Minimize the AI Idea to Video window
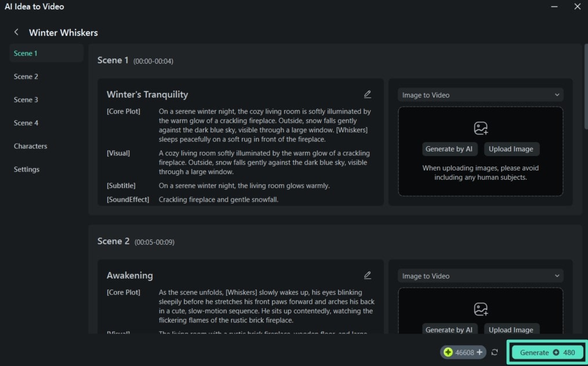 pyautogui.click(x=554, y=7)
